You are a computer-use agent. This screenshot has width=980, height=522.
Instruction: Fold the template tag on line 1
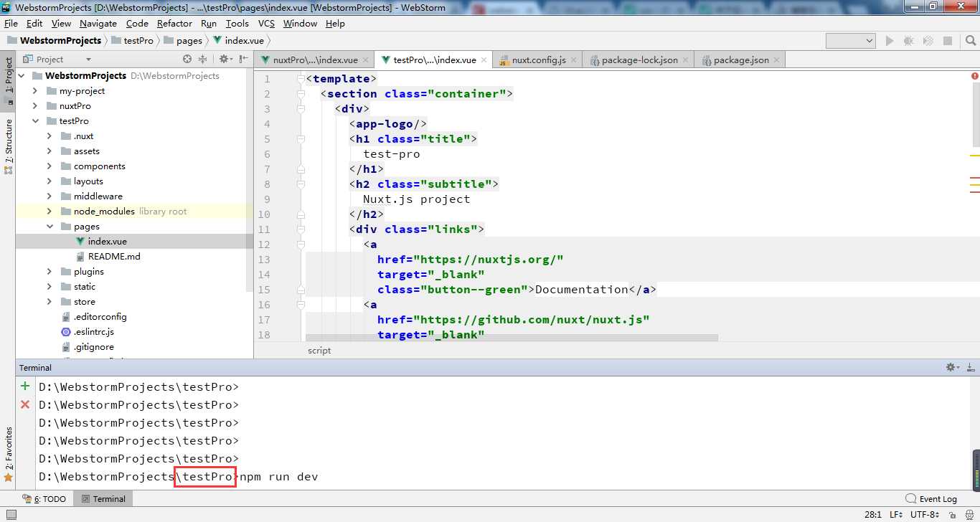pyautogui.click(x=301, y=79)
